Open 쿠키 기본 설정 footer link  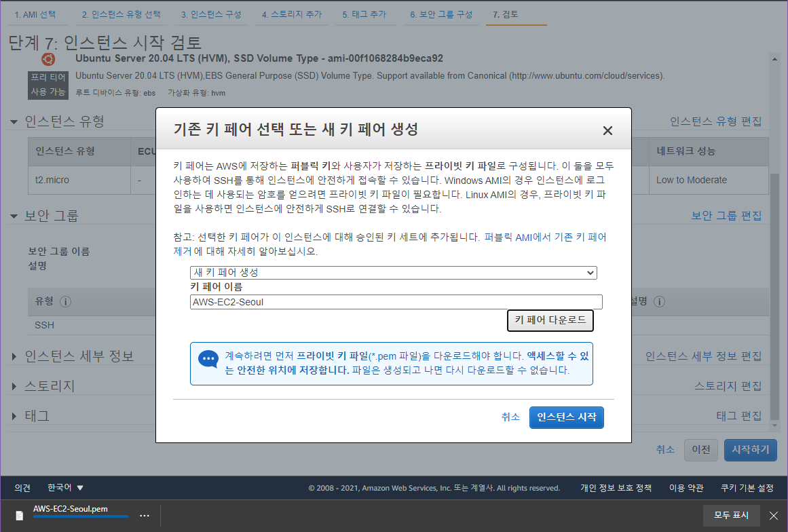click(747, 488)
